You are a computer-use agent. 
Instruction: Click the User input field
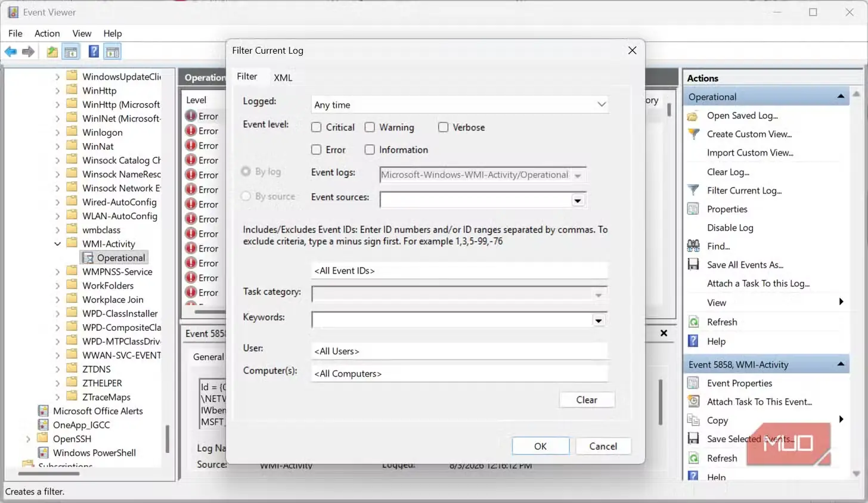click(x=460, y=351)
